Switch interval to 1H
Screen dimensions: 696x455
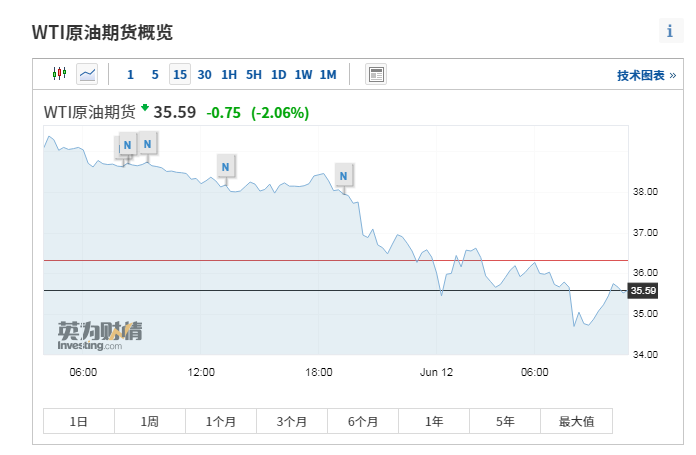pyautogui.click(x=229, y=74)
